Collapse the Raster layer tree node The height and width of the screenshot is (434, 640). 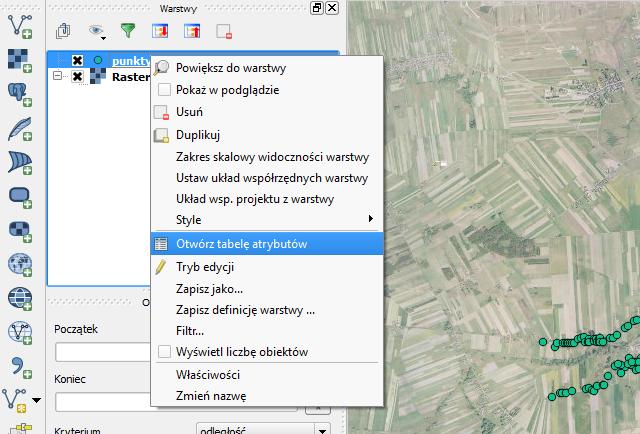tap(58, 76)
